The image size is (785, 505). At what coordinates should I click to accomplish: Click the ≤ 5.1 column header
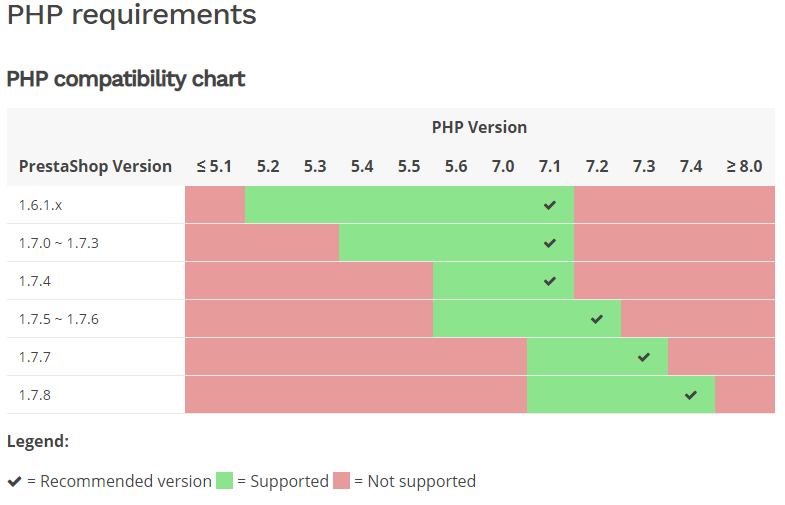pyautogui.click(x=214, y=166)
